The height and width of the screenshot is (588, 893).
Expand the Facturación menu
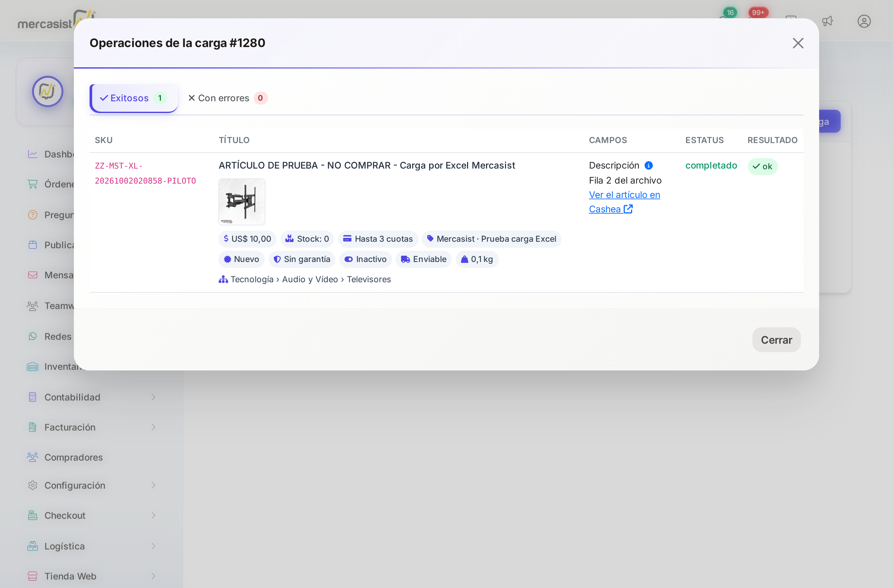point(92,427)
